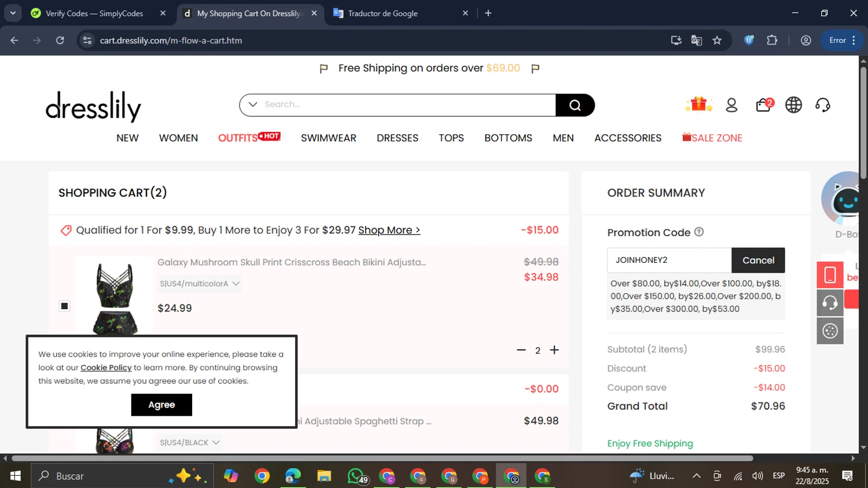Click the install app icon in address bar
The height and width of the screenshot is (488, 868).
coord(676,41)
